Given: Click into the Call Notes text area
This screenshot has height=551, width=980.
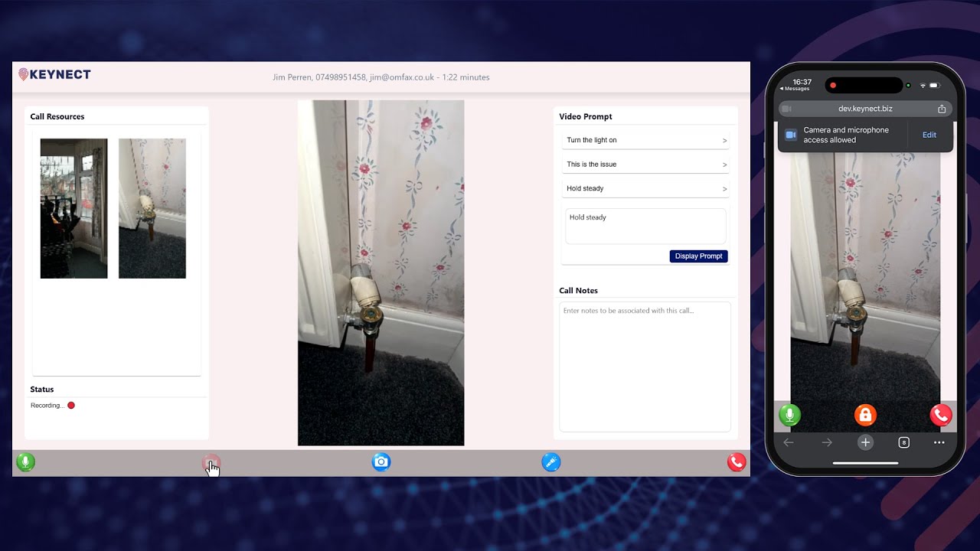Looking at the screenshot, I should click(x=645, y=367).
